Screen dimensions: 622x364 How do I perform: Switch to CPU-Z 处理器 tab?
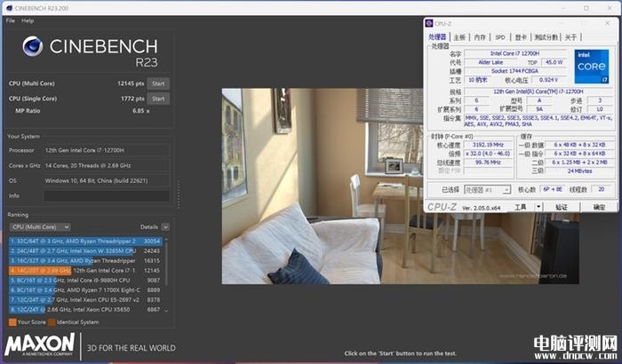click(x=437, y=37)
